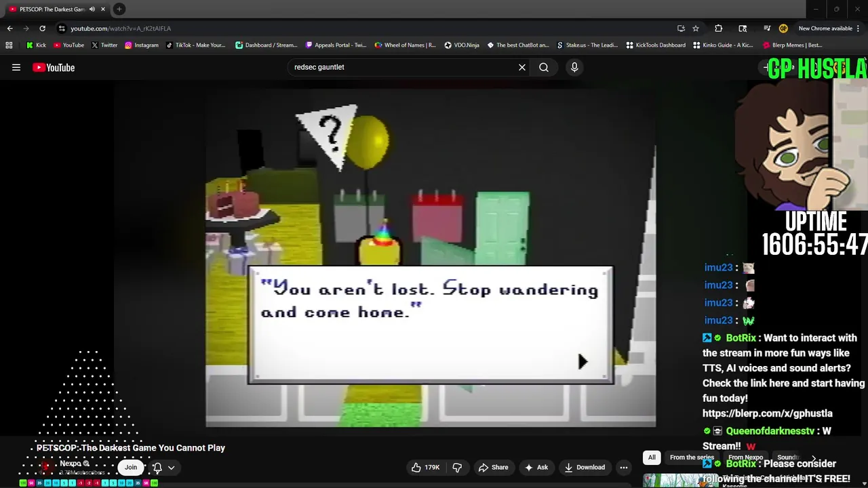This screenshot has width=868, height=488.
Task: Toggle notification bell for Nexpo
Action: [157, 467]
